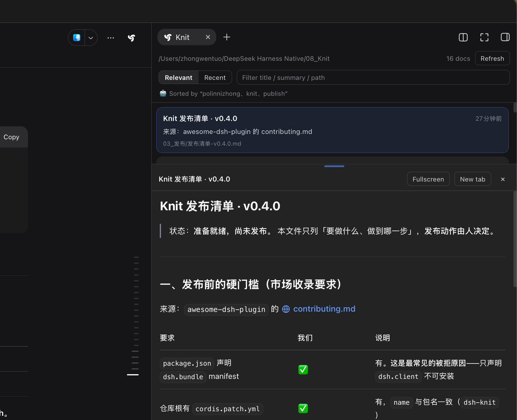This screenshot has width=517, height=420.
Task: Click the 27分钟前 timestamp
Action: pos(489,119)
